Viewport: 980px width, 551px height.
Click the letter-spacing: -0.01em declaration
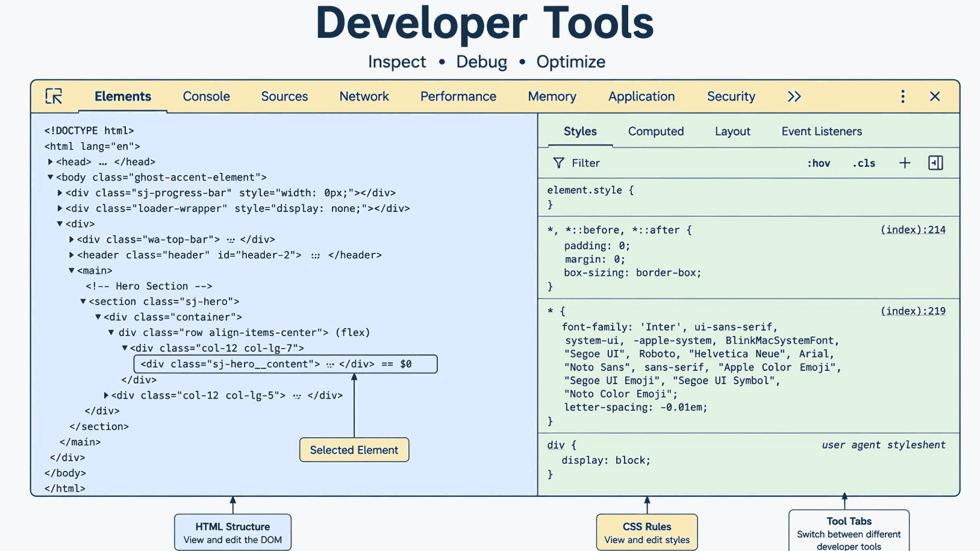point(635,408)
